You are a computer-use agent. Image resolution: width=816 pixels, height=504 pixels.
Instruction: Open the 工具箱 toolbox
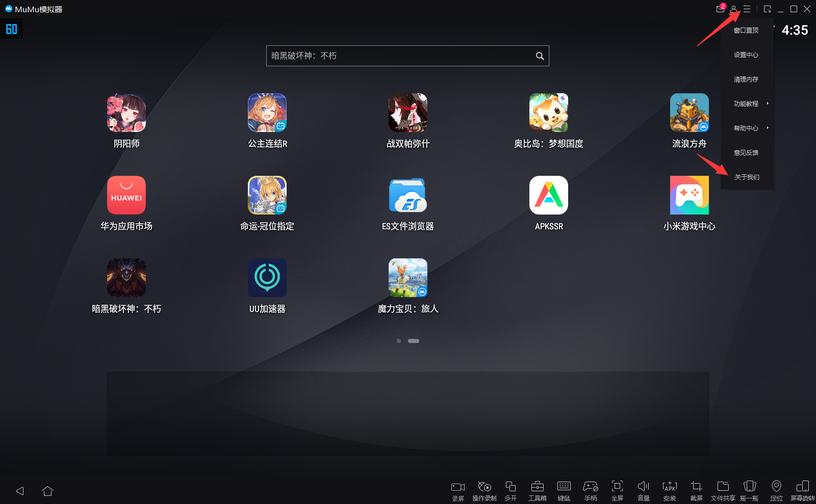[x=538, y=491]
